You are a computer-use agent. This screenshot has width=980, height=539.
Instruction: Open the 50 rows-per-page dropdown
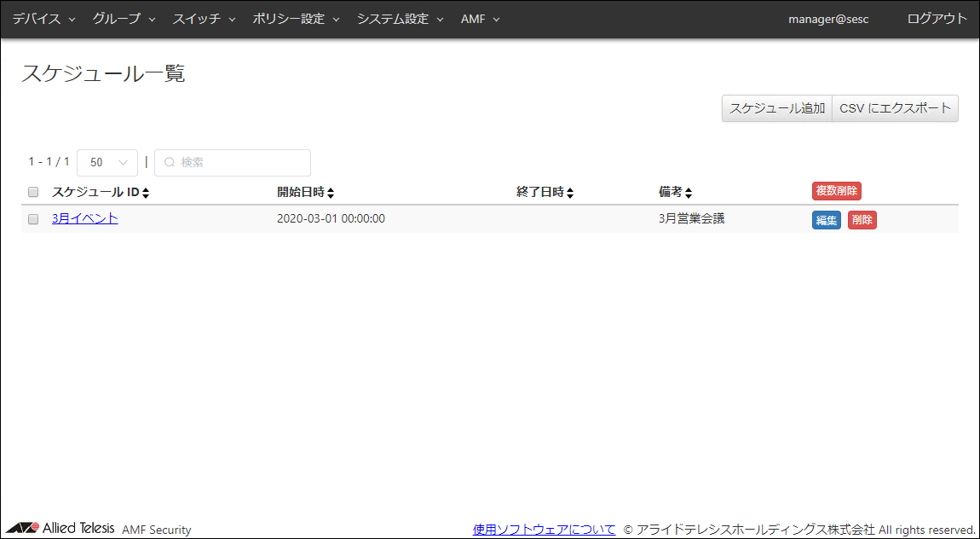click(107, 162)
